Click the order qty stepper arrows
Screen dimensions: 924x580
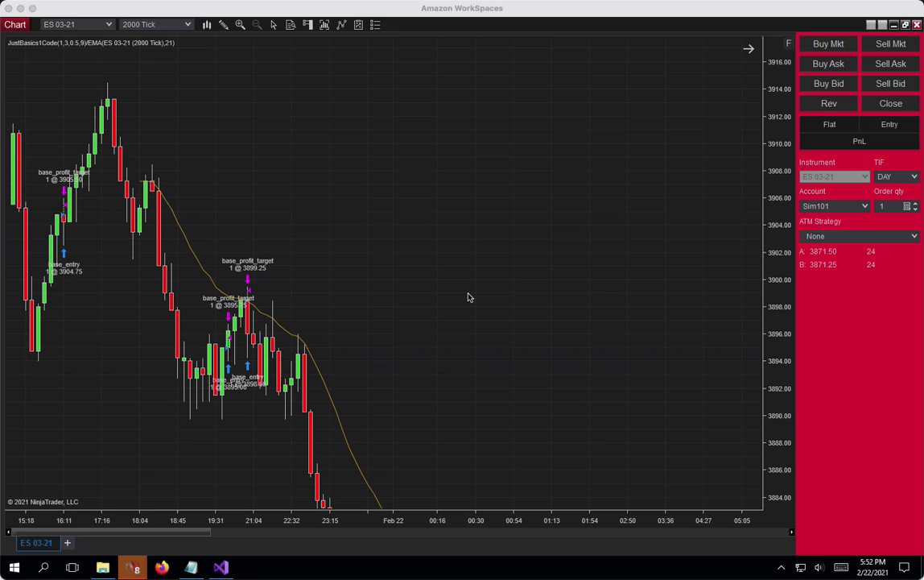915,206
